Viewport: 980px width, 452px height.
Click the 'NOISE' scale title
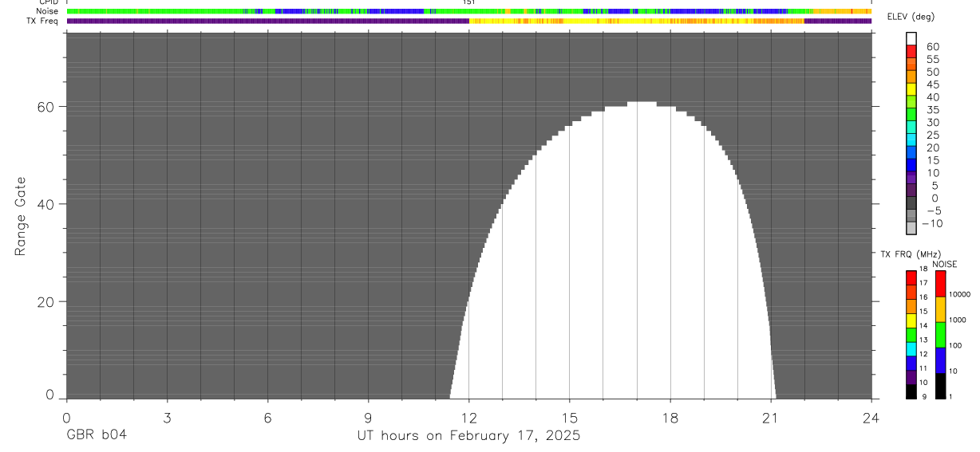tap(945, 264)
